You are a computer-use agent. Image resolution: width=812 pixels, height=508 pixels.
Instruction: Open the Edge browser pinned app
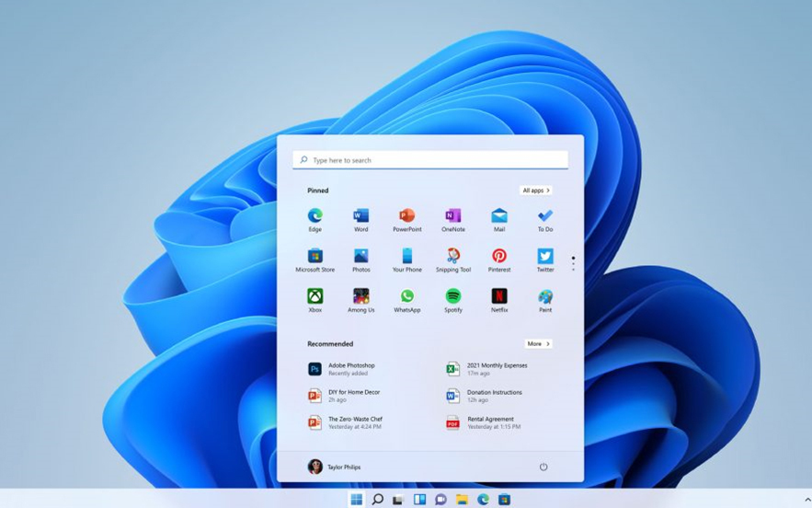point(315,217)
